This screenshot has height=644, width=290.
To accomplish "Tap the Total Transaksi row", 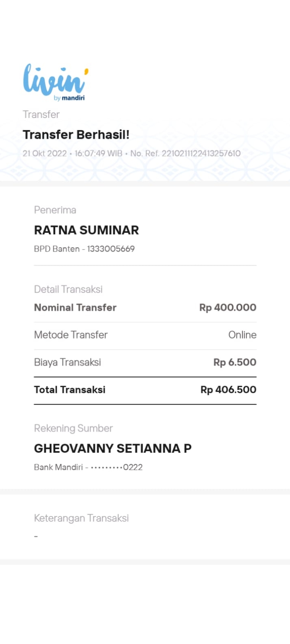I will pyautogui.click(x=145, y=389).
